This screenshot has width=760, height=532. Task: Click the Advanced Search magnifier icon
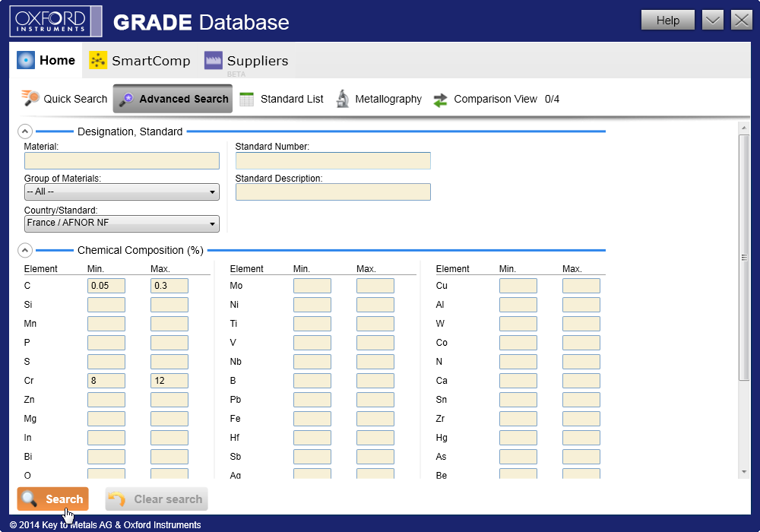coord(126,100)
